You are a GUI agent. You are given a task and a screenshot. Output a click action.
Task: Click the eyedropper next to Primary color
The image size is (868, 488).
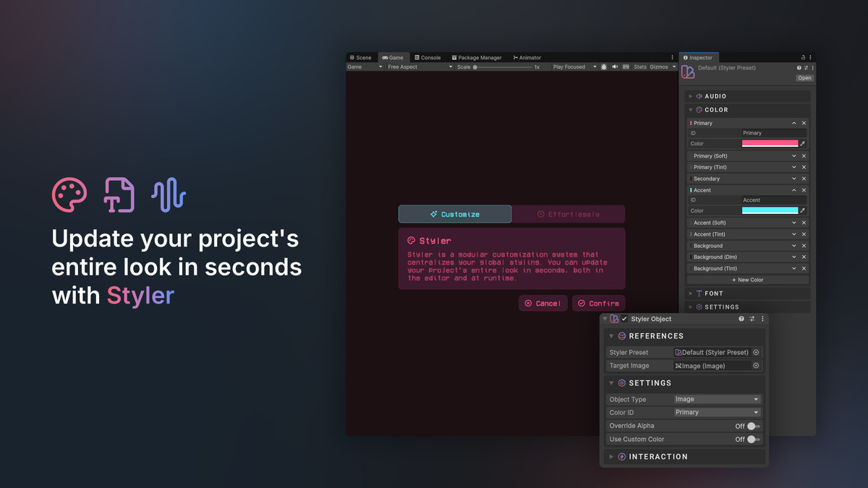[803, 143]
